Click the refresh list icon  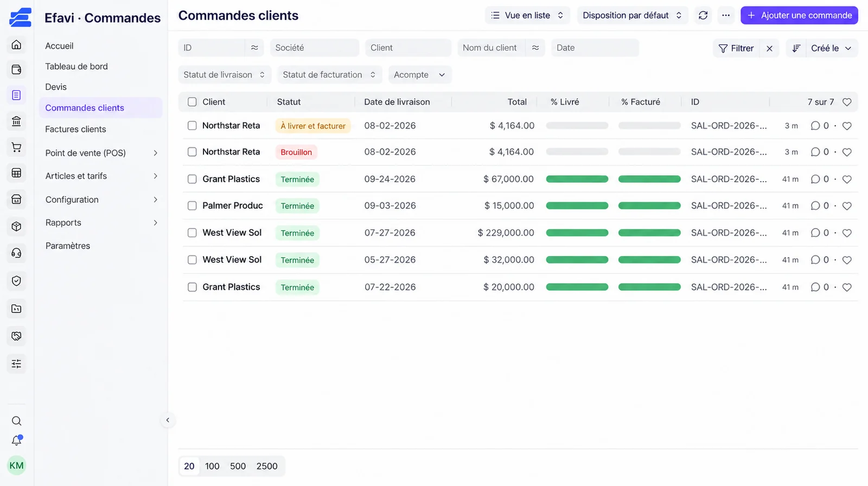(703, 15)
